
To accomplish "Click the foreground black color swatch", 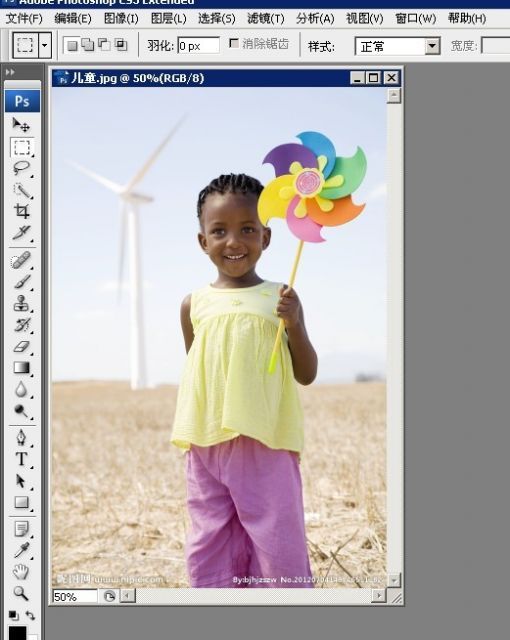I will 17,633.
